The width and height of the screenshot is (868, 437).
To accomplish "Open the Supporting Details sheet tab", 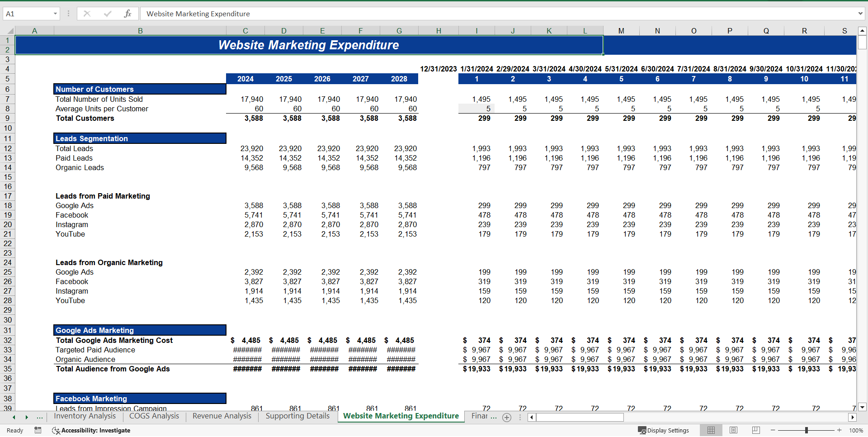I will coord(297,416).
